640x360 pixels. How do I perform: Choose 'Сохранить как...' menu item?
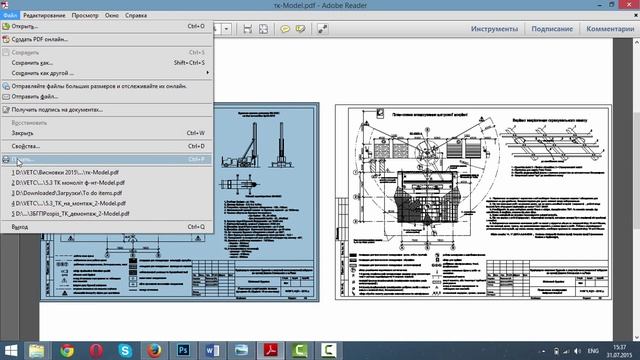coord(107,63)
